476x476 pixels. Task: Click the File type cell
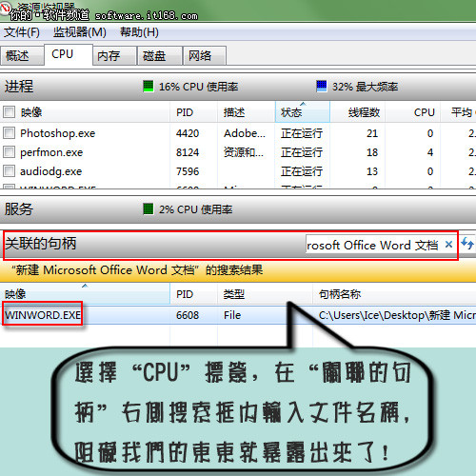[x=232, y=315]
